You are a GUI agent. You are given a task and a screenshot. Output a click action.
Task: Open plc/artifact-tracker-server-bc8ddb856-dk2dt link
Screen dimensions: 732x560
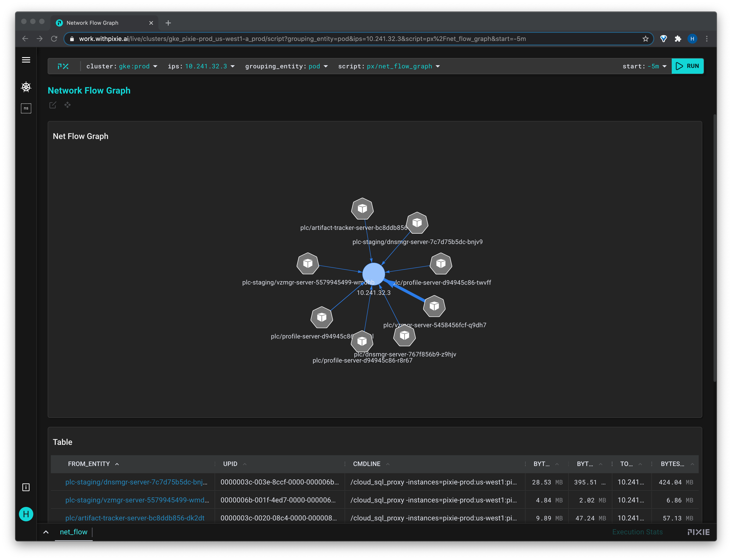tap(135, 518)
